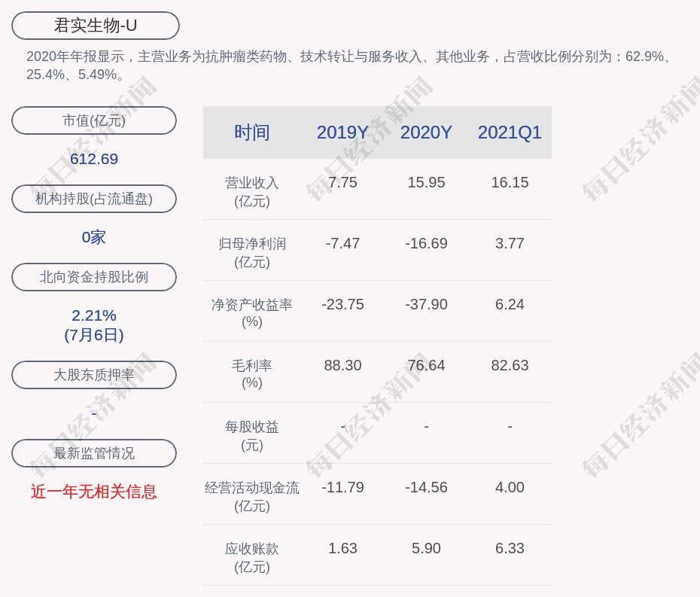Open the 最新监管情况 pill
Viewport: 700px width, 597px height.
94,453
